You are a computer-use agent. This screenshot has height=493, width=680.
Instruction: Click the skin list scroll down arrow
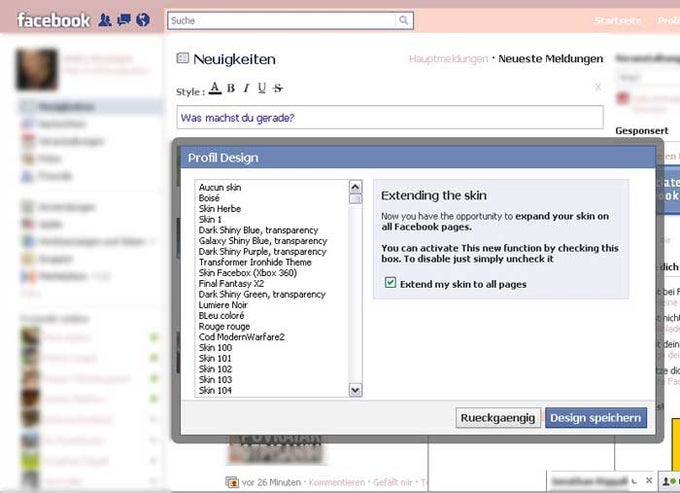(355, 390)
